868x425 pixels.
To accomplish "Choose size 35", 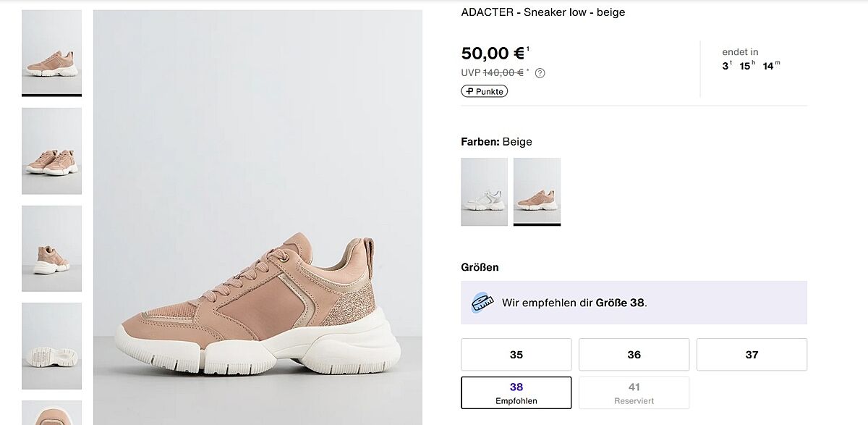I will [516, 355].
